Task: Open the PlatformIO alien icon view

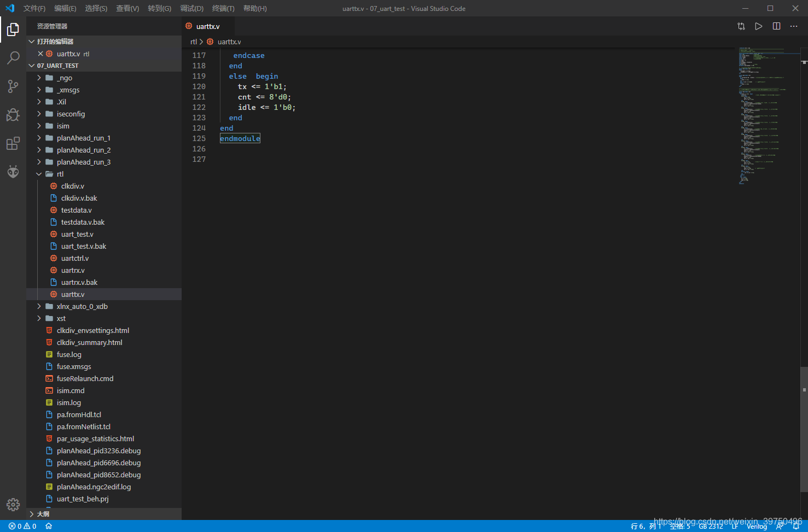Action: [x=13, y=172]
